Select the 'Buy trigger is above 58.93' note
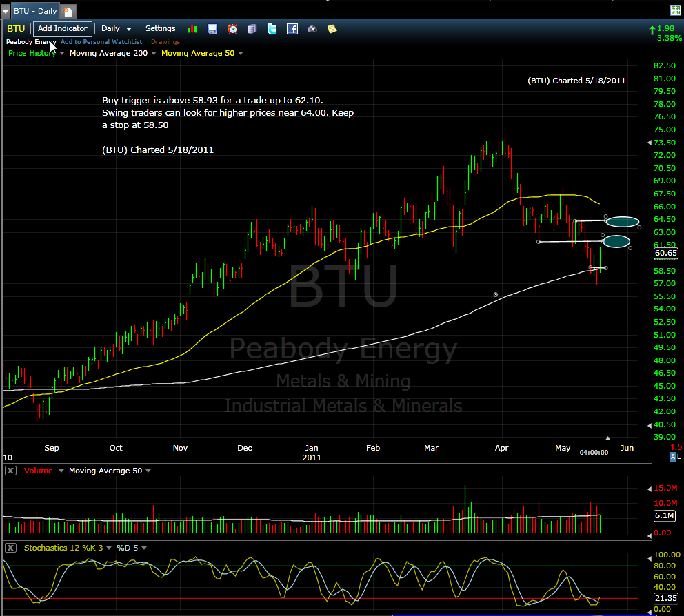Screen dimensions: 684x616 point(228,112)
